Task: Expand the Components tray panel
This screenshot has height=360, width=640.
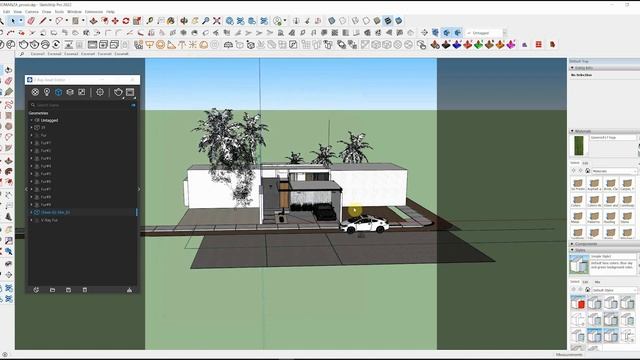Action: 572,244
